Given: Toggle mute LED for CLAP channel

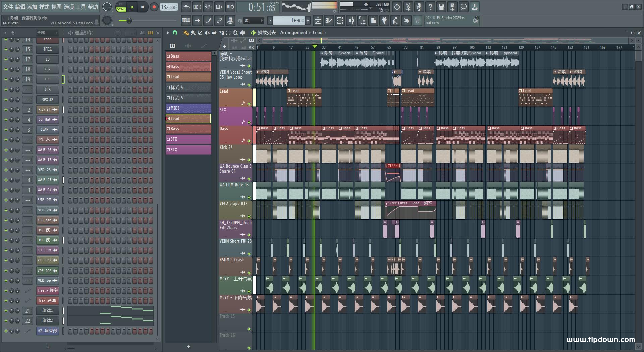Looking at the screenshot, I should coord(6,130).
